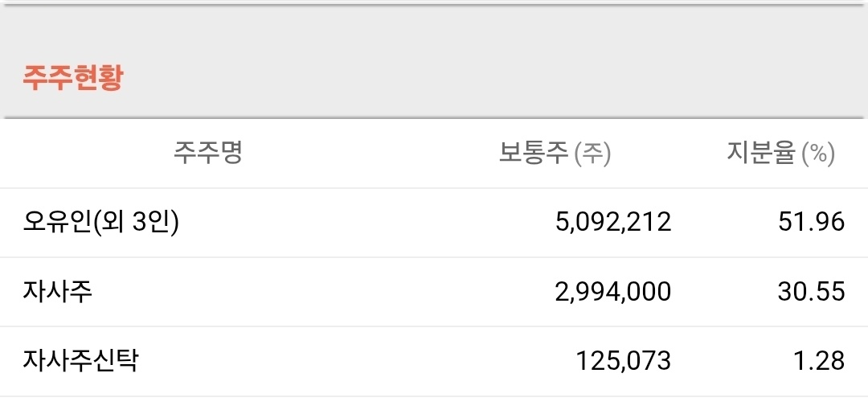The image size is (868, 410).
Task: Click the 지분율 column header text
Action: pos(760,153)
